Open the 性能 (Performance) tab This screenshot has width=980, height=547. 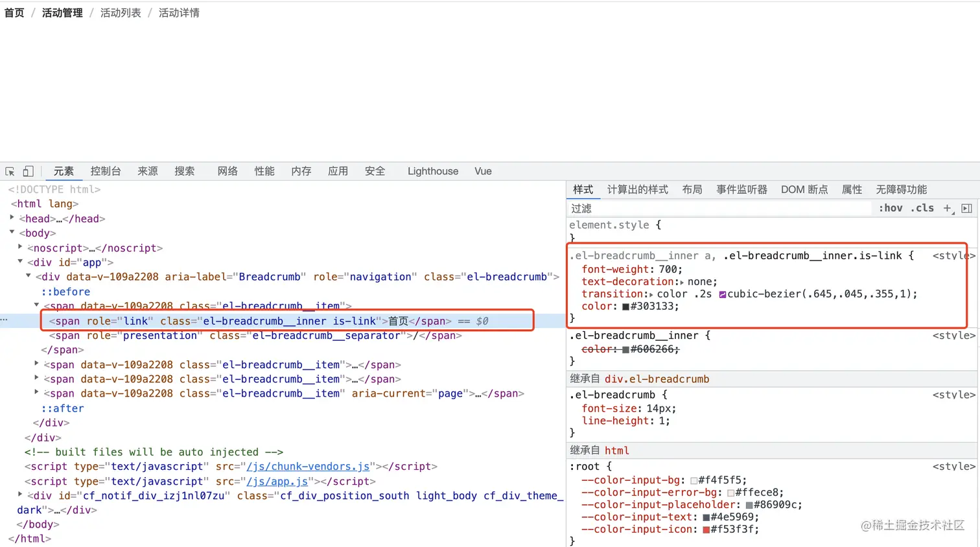[264, 171]
